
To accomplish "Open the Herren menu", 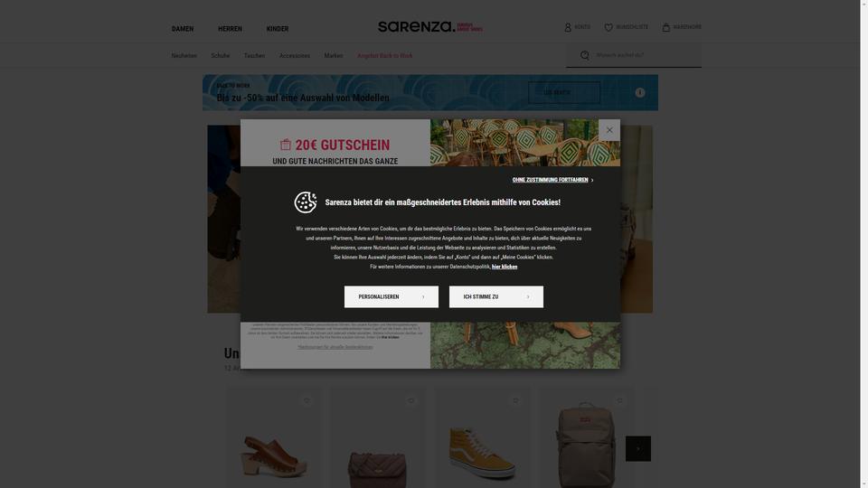I will [x=230, y=29].
